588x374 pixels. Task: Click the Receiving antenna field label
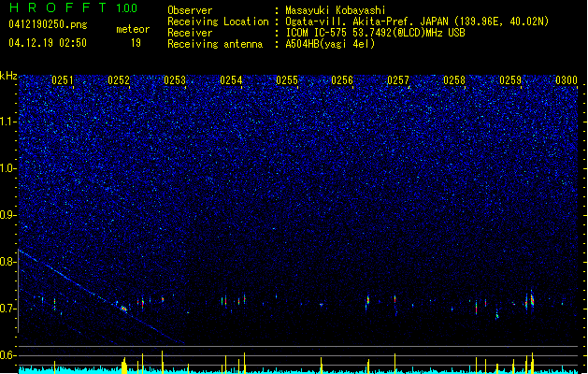tap(215, 44)
